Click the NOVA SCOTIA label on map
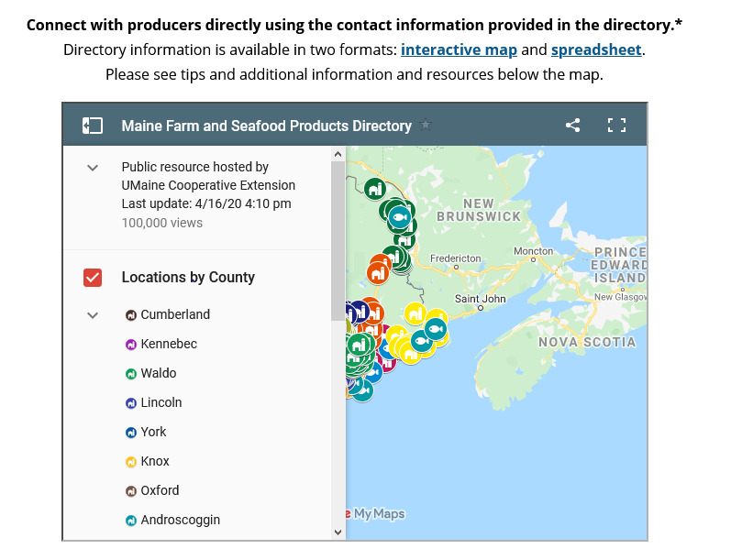The width and height of the screenshot is (742, 560). [x=587, y=342]
